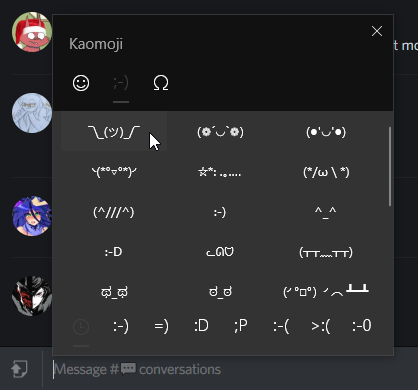Open the red Santa hat avatar profile
Image resolution: width=418 pixels, height=390 pixels.
tap(32, 32)
